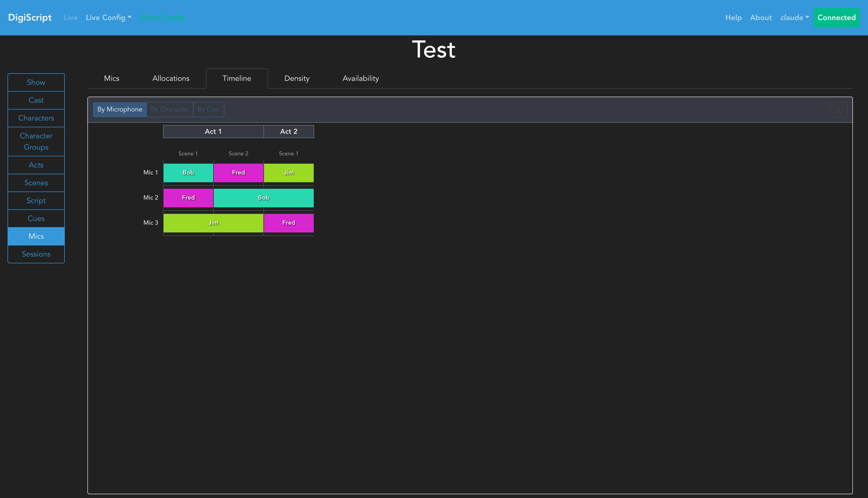Switch timeline view to By Character
This screenshot has height=498, width=868.
[170, 109]
